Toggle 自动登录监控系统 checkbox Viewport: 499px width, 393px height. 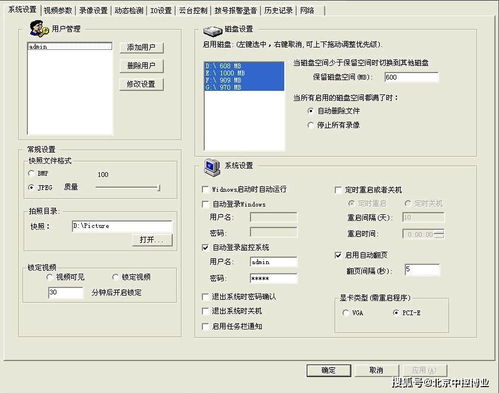(206, 247)
